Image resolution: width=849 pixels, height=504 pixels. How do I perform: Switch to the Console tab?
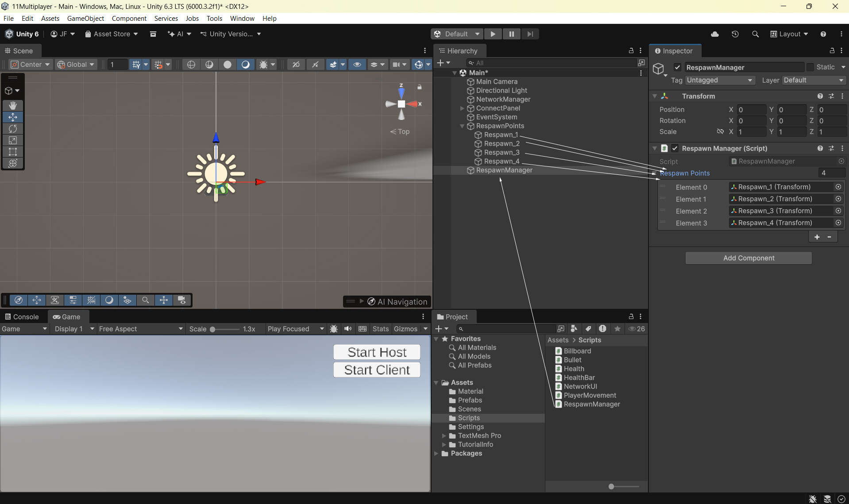click(x=22, y=317)
